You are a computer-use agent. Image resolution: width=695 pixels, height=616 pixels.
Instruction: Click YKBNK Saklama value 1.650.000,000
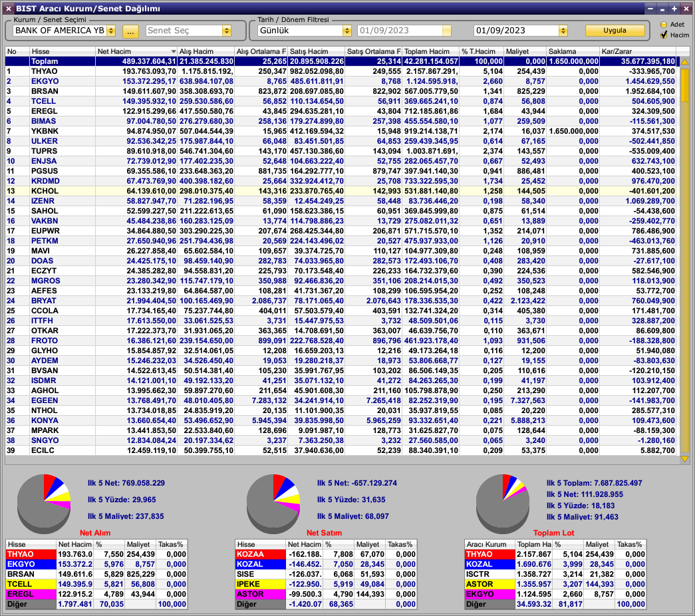(573, 131)
